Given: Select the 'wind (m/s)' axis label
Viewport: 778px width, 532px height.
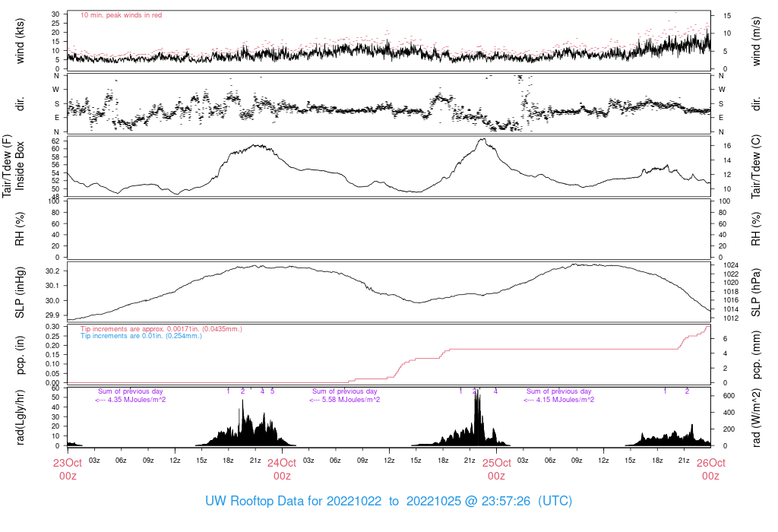Looking at the screenshot, I should tap(756, 41).
